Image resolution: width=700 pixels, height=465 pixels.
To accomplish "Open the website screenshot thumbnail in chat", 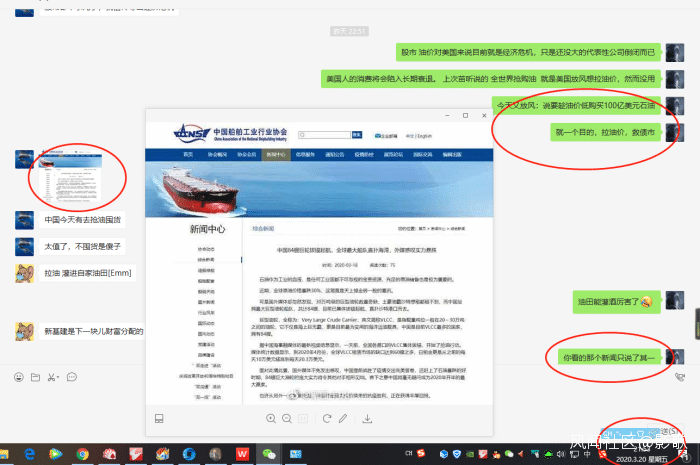I will [71, 176].
